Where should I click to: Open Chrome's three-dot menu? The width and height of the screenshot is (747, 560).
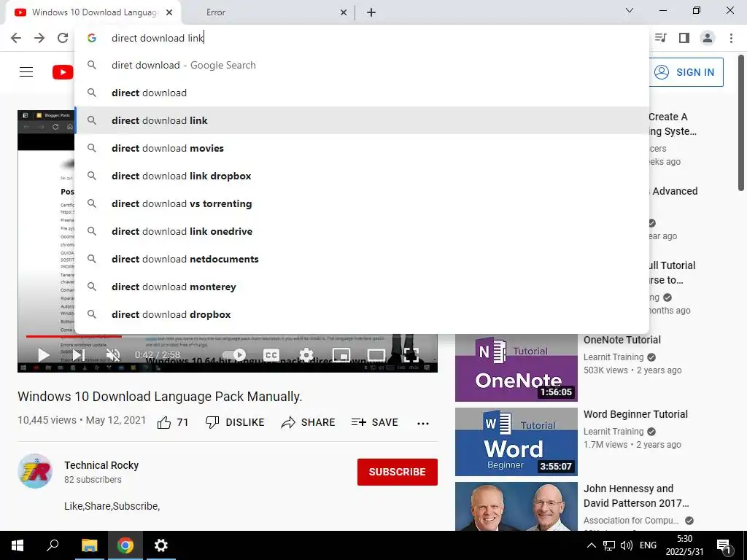point(731,38)
